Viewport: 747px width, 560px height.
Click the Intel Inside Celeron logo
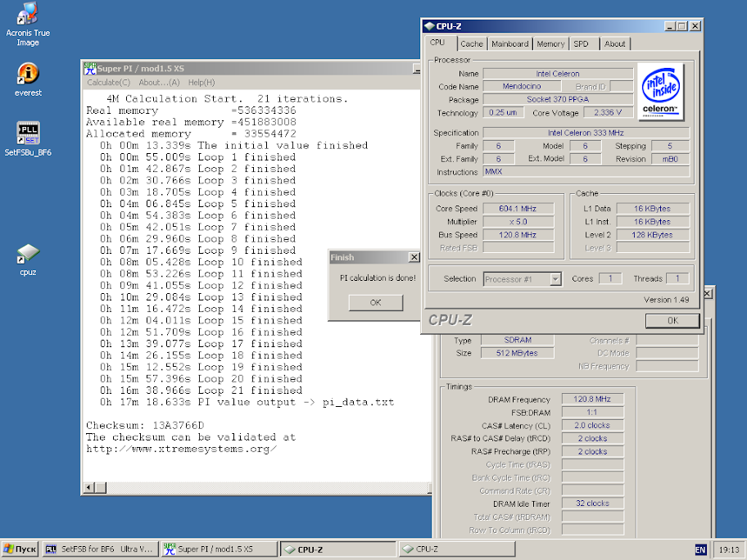pyautogui.click(x=660, y=92)
